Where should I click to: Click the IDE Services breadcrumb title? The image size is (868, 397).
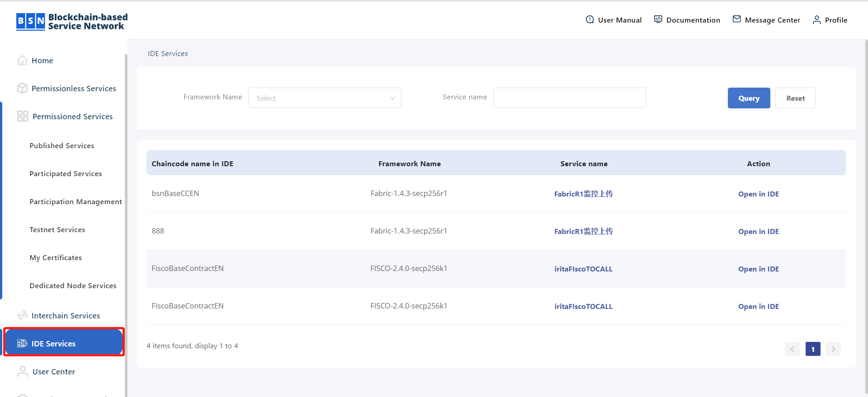168,53
